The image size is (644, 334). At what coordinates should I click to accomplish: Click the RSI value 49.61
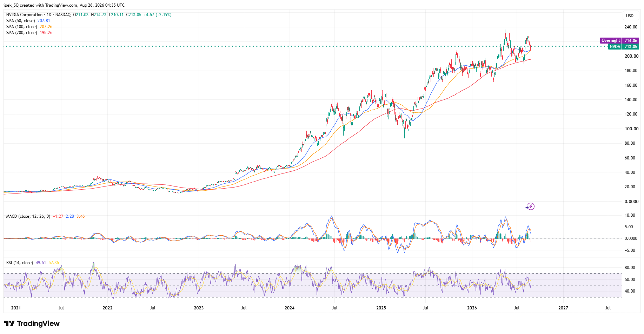(x=41, y=263)
